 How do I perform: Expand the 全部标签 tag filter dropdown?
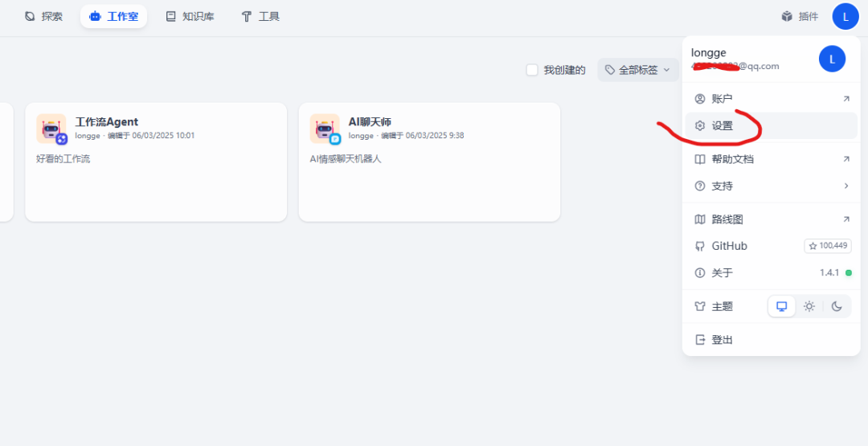pyautogui.click(x=637, y=70)
